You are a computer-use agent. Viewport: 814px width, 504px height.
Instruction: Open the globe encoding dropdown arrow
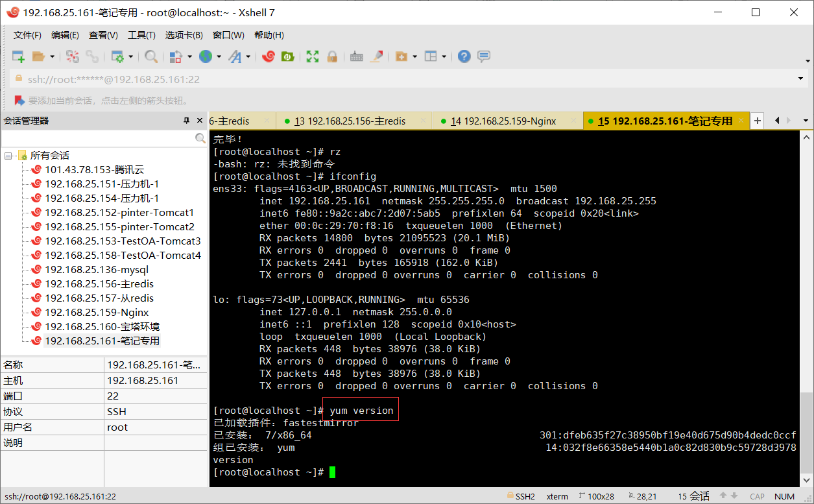coord(219,57)
